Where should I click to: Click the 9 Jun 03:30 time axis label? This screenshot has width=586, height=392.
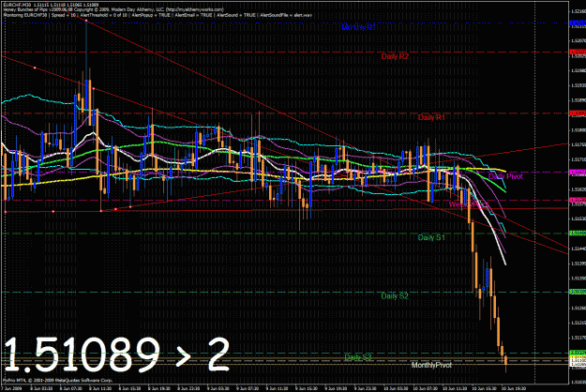point(218,388)
